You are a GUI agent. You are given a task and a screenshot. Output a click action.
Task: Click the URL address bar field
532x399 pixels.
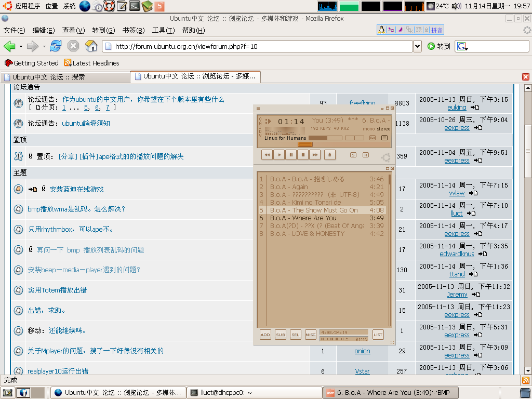click(257, 46)
